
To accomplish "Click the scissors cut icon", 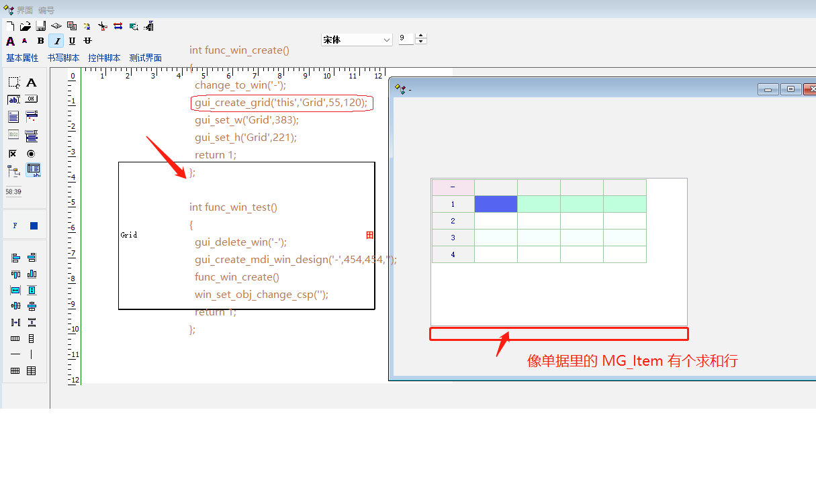I will (102, 26).
